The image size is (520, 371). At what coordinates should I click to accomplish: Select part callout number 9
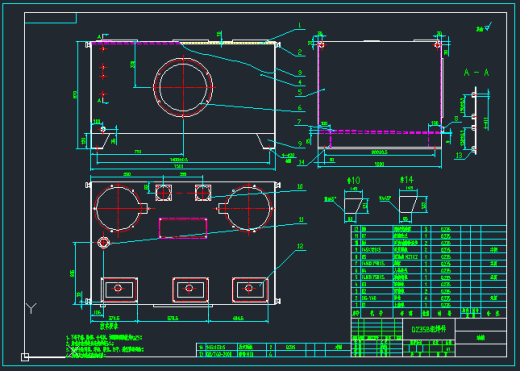300,144
